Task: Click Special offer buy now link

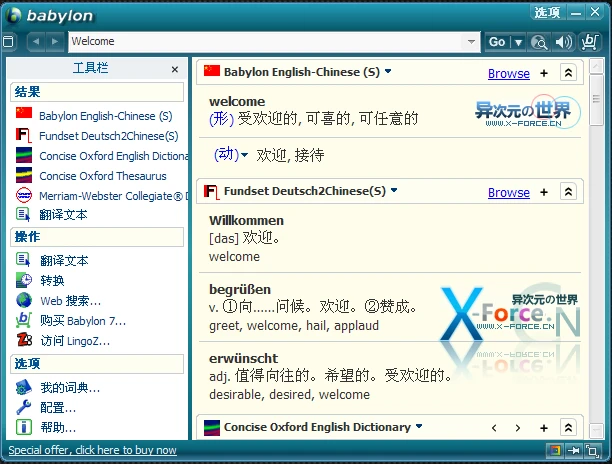Action: pyautogui.click(x=93, y=450)
